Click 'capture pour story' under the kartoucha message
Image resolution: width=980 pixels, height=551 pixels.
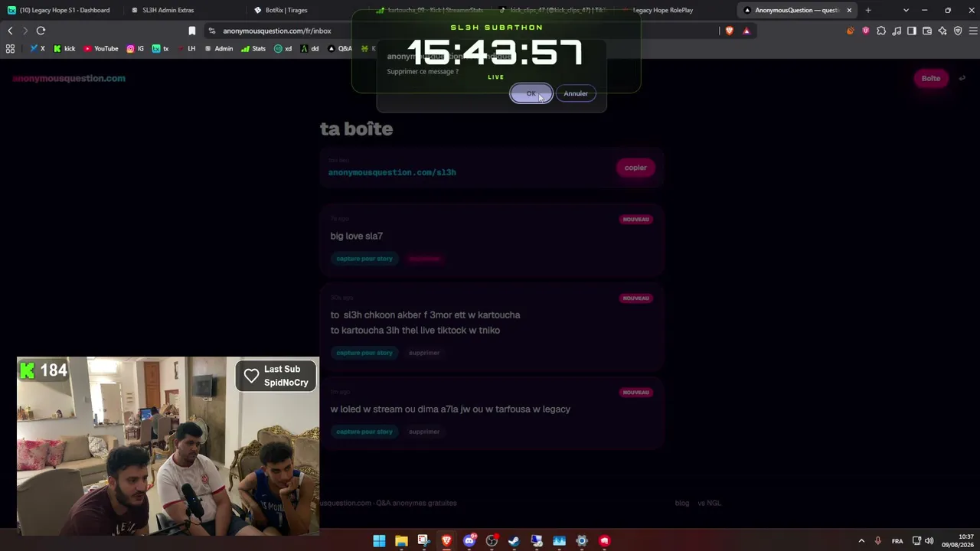click(x=364, y=353)
